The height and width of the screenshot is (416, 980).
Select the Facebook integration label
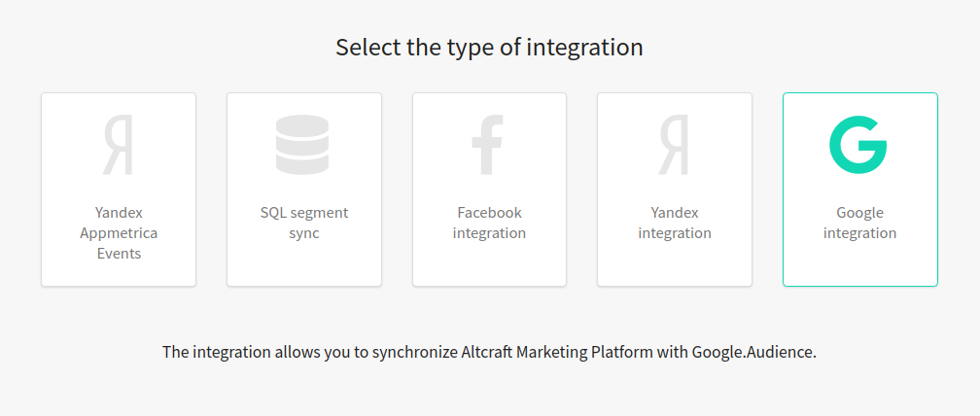point(489,223)
